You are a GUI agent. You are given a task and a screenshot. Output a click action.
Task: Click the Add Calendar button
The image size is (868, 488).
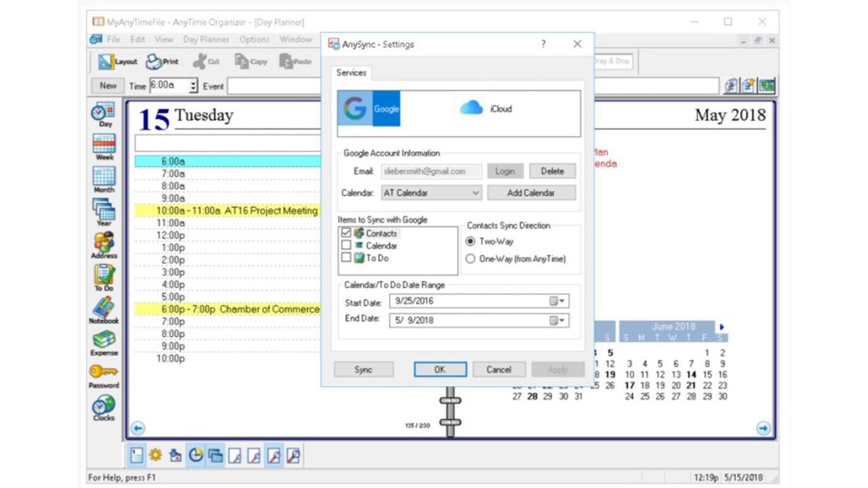pyautogui.click(x=532, y=193)
